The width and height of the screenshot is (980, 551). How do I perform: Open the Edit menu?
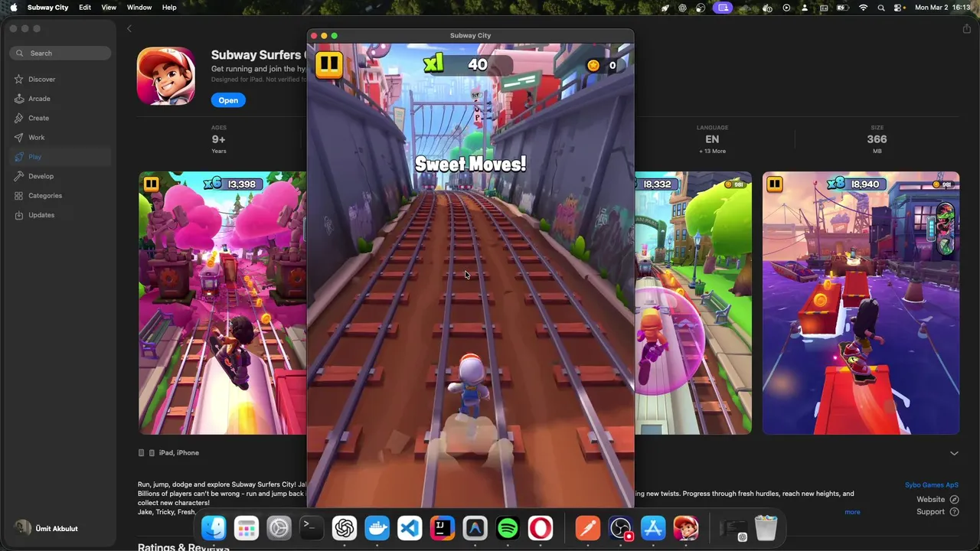[85, 8]
